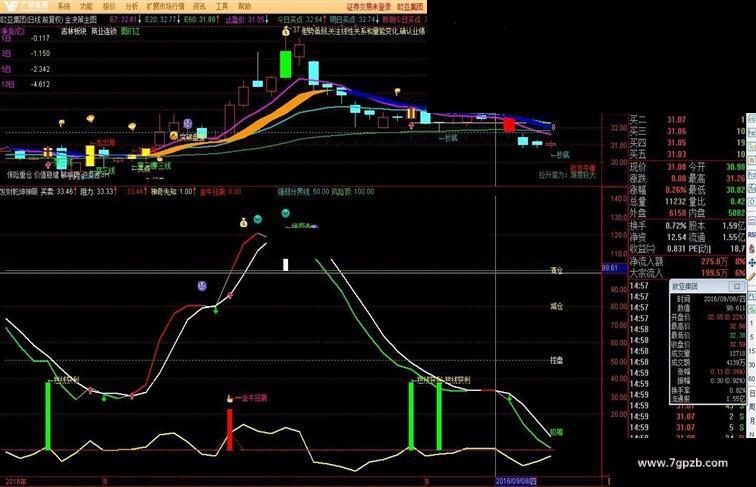Click the blue 98.61 crosshair value label
The image size is (756, 487).
tap(613, 268)
